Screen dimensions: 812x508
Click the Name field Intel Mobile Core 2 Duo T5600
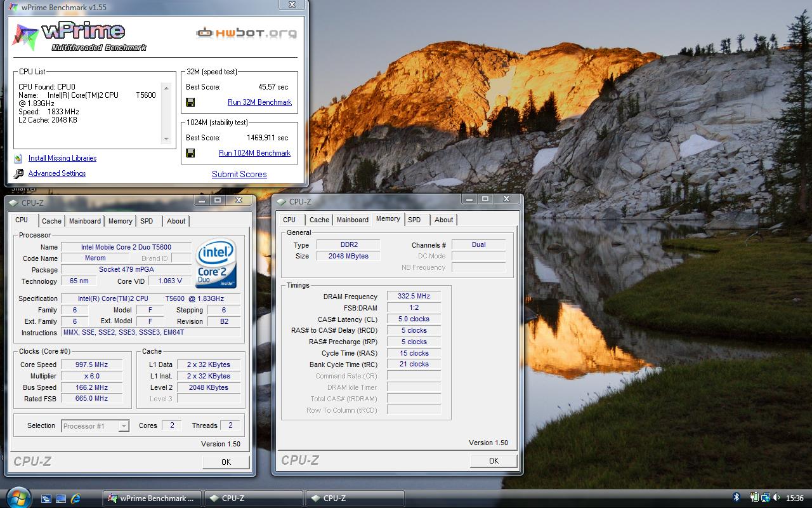[x=126, y=247]
